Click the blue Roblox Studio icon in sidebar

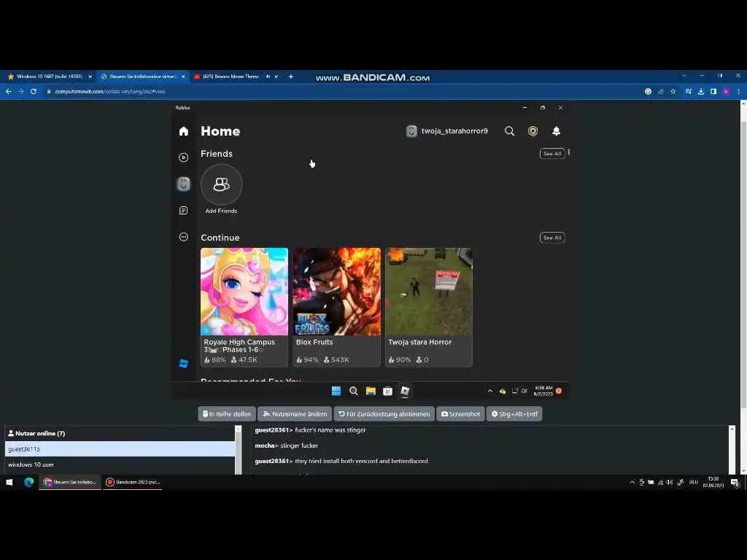(x=183, y=364)
